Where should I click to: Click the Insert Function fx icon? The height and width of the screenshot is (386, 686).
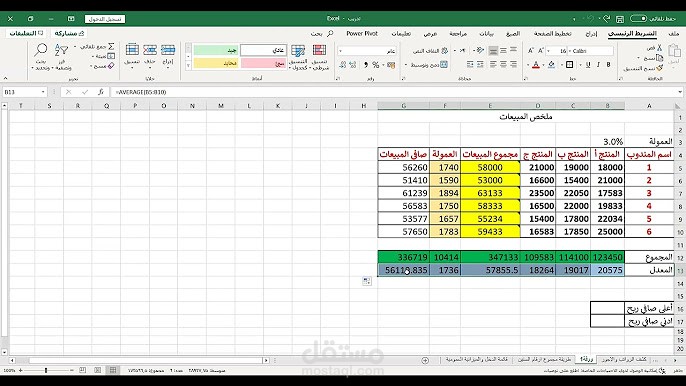coord(101,92)
